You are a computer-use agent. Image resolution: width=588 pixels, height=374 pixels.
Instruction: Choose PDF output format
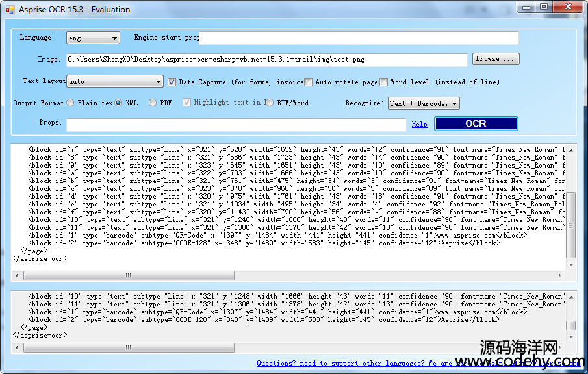(153, 103)
